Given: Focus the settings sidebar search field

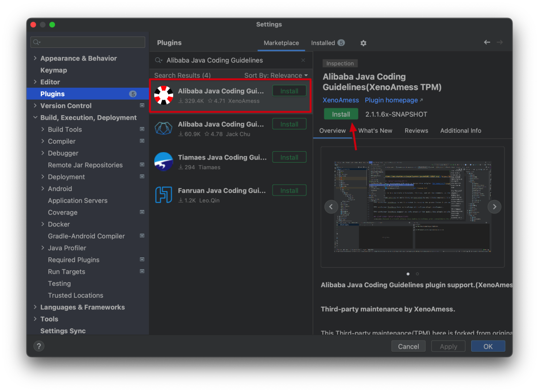Looking at the screenshot, I should tap(88, 42).
